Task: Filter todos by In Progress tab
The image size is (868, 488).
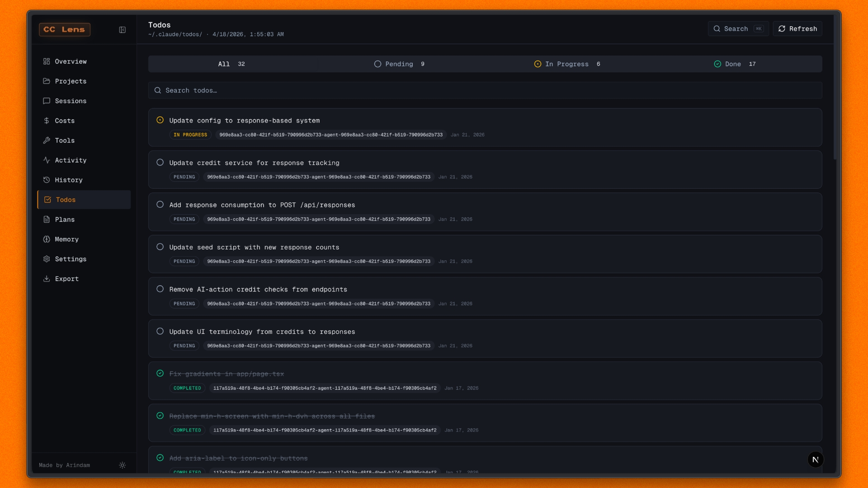Action: [x=567, y=64]
